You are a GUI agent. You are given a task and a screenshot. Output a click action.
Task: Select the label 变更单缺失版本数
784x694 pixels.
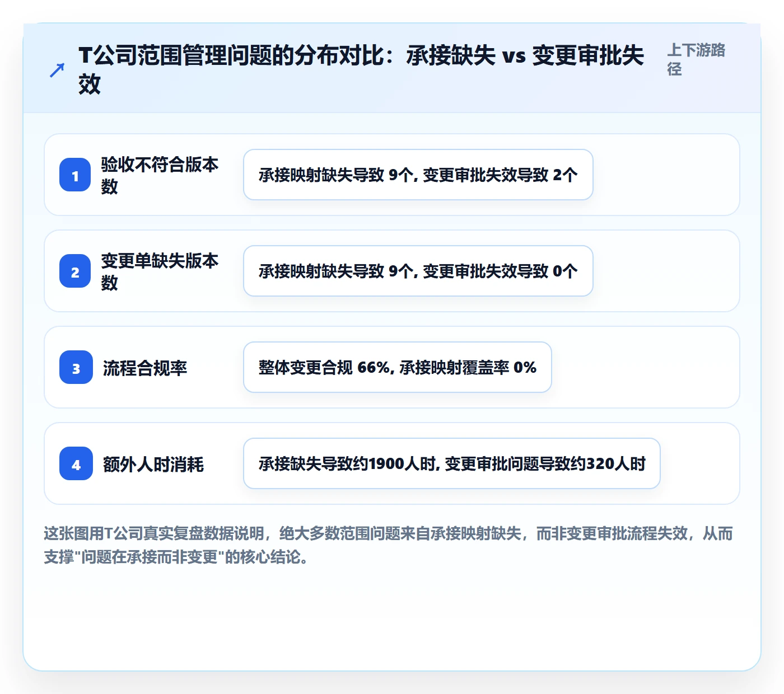click(x=160, y=271)
